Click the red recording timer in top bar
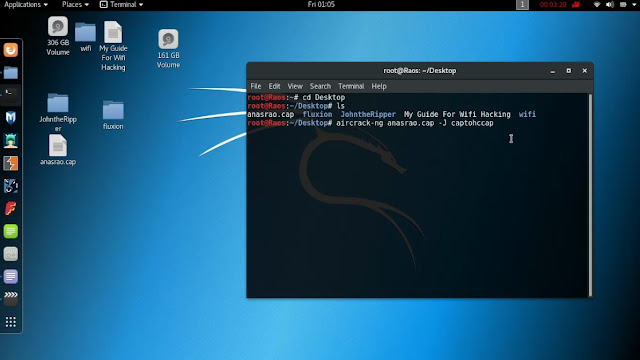Screen dimensions: 640x360 [553, 4]
